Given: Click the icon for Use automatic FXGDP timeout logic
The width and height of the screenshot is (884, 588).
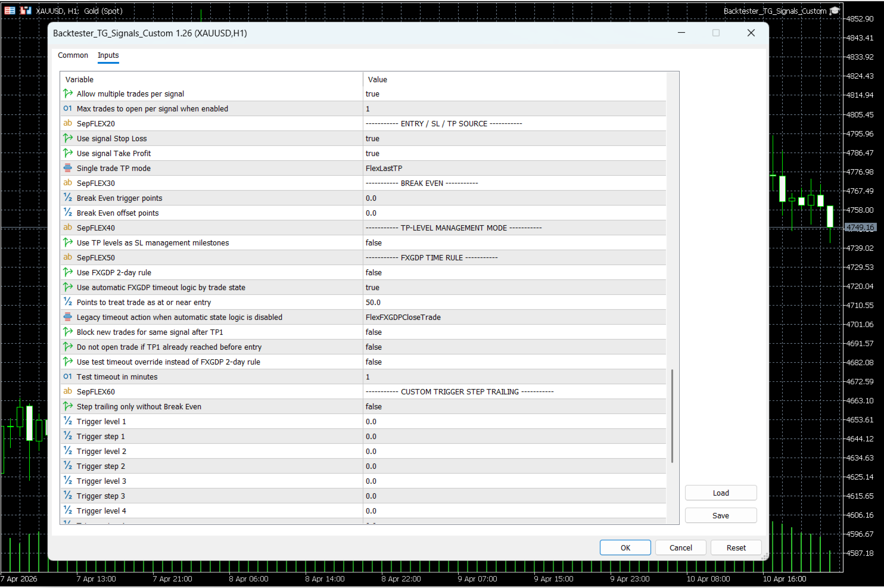Looking at the screenshot, I should click(x=68, y=287).
